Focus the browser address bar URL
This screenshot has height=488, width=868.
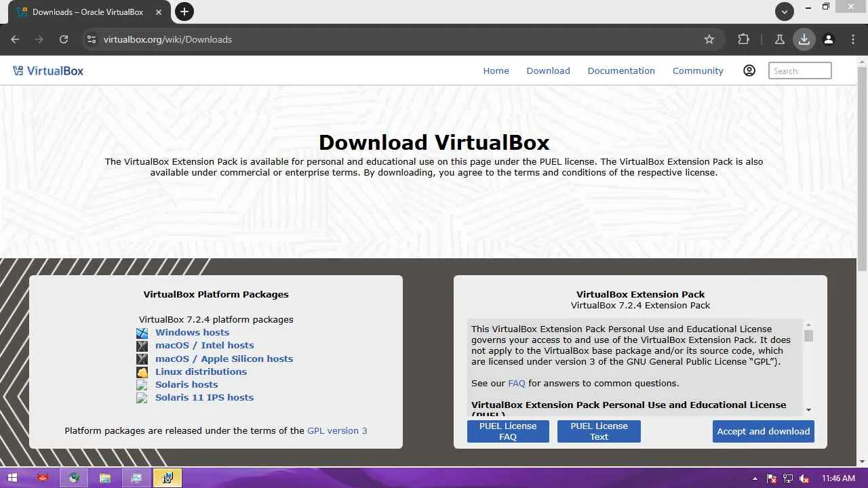[x=167, y=39]
